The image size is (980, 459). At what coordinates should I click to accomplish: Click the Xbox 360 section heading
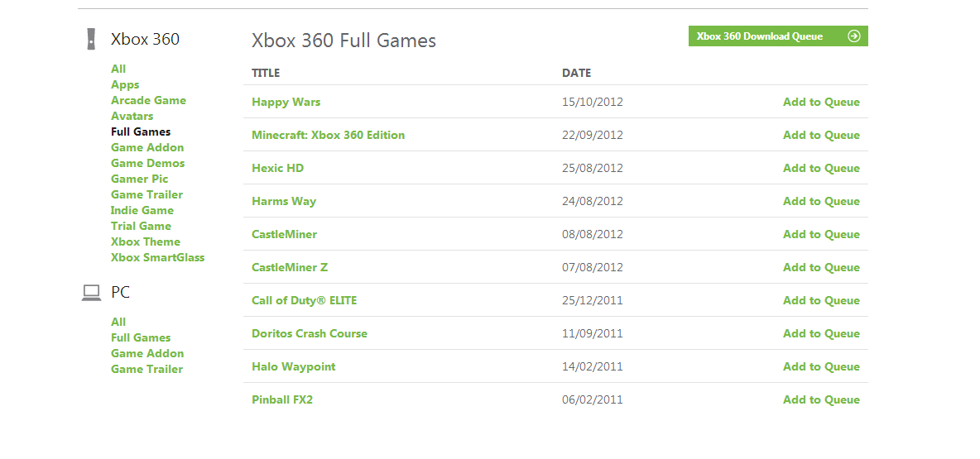(145, 39)
